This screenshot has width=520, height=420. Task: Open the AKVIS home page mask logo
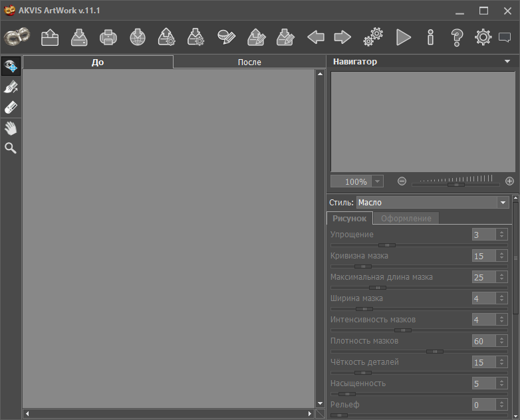(17, 37)
